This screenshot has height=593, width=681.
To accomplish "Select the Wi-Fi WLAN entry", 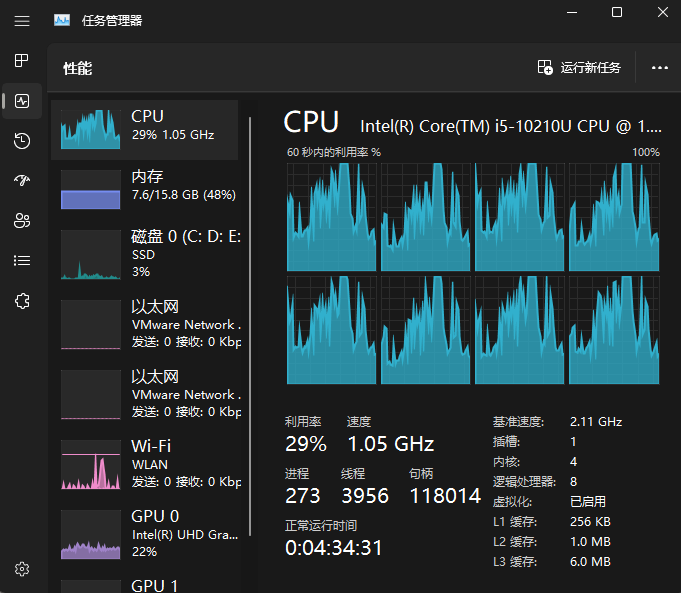I will pos(144,464).
